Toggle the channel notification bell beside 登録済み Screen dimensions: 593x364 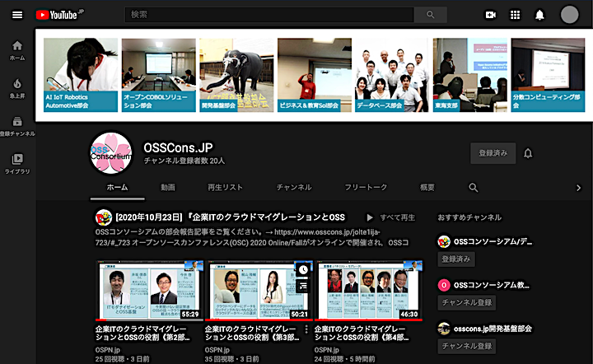pos(528,153)
